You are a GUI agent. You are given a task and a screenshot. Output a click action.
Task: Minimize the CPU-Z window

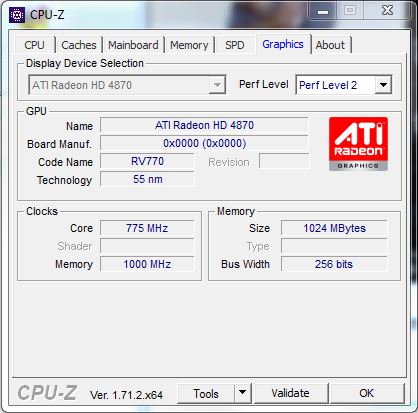point(323,12)
